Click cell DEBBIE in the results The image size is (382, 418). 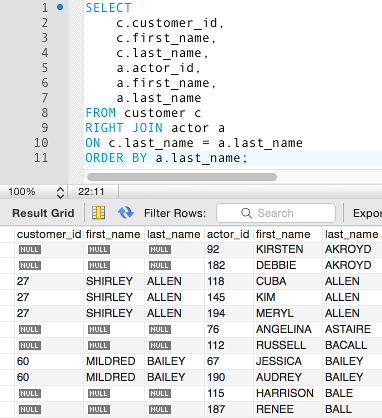pyautogui.click(x=276, y=265)
